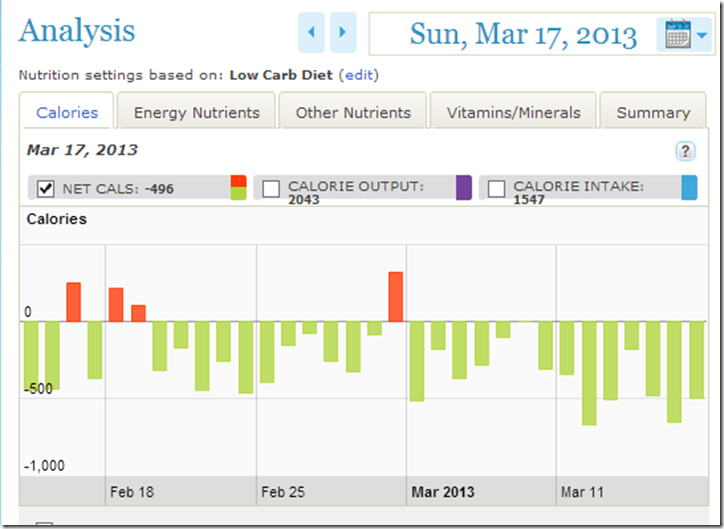This screenshot has width=724, height=529.
Task: Click the Feb 18 timeline label
Action: point(132,492)
